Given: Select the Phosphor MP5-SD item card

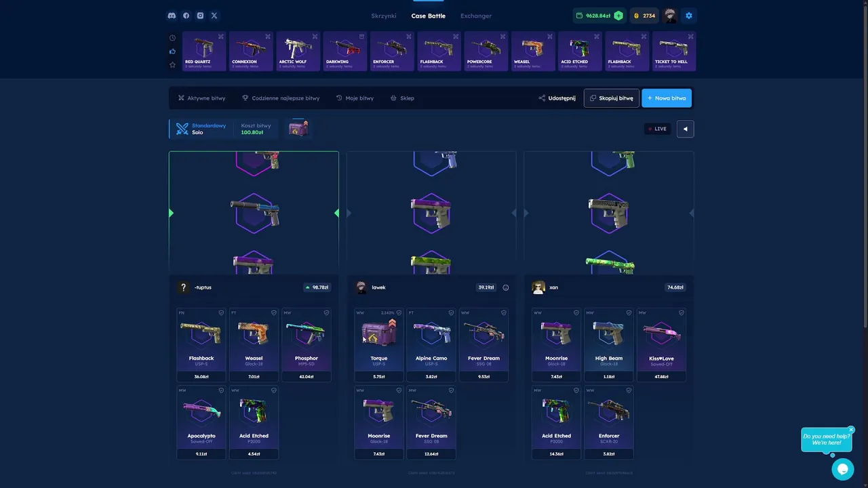Looking at the screenshot, I should [307, 345].
